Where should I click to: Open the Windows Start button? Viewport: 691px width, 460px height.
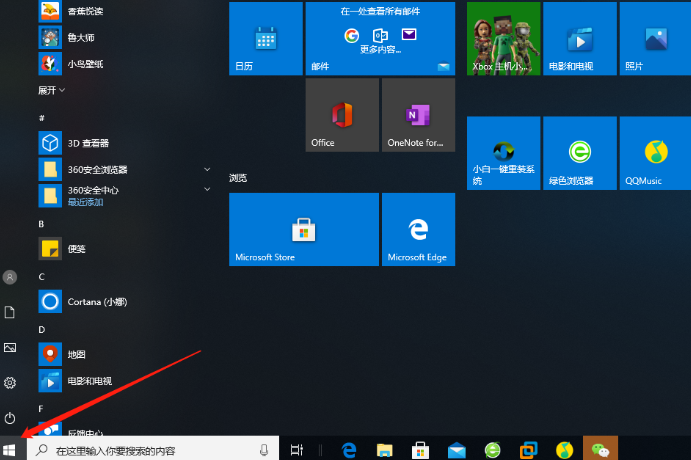point(9,449)
